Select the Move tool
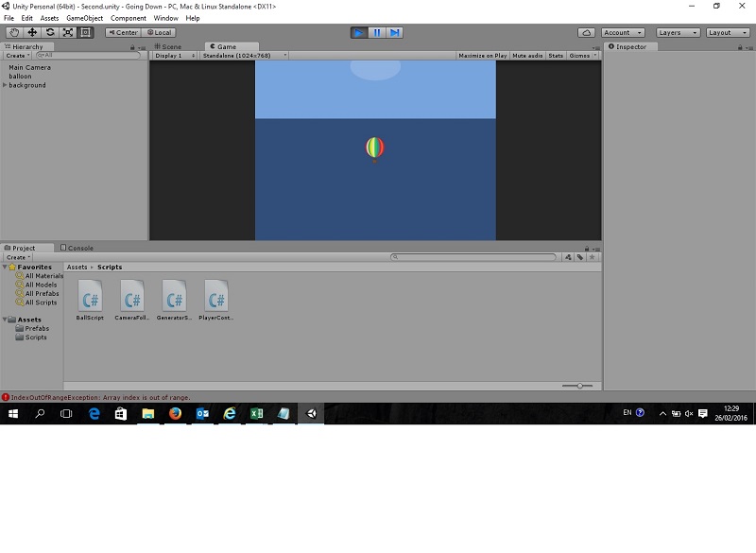Image resolution: width=756 pixels, height=553 pixels. click(31, 31)
